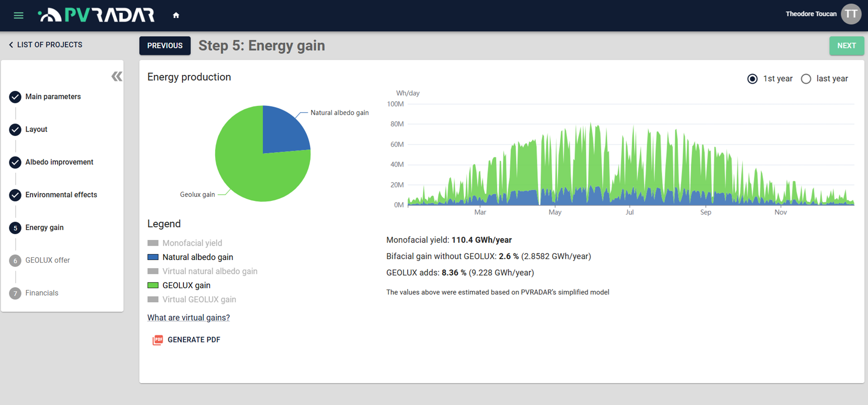Open 'What are virtual gains?' link
This screenshot has width=868, height=405.
click(188, 318)
